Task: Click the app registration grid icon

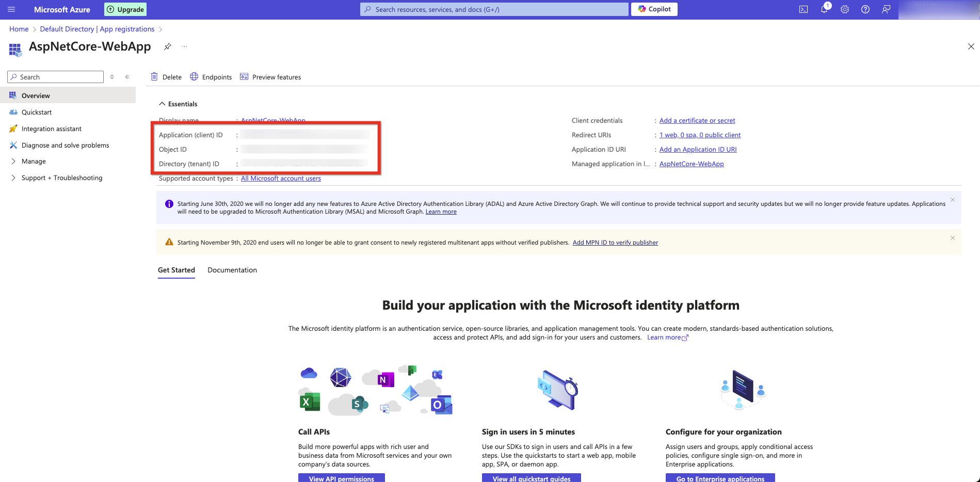Action: tap(15, 50)
